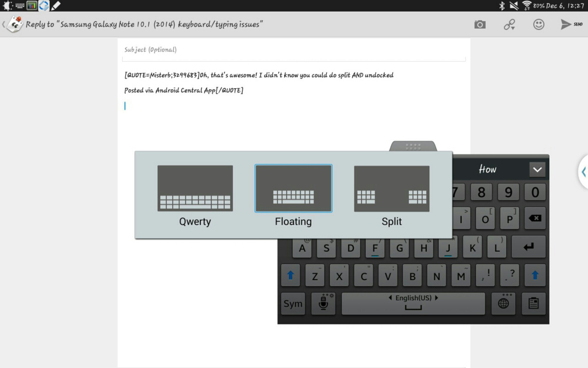Tap the 9 number key

click(x=508, y=192)
